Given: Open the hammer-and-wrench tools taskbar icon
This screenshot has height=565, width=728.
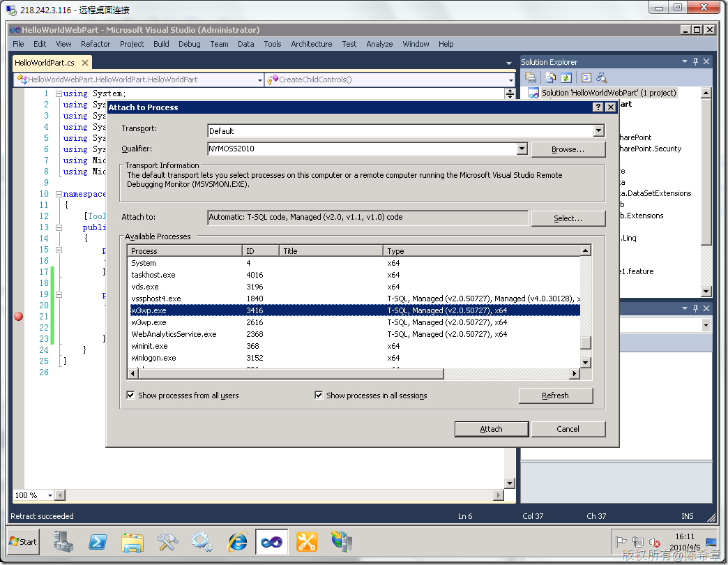Looking at the screenshot, I should 167,541.
